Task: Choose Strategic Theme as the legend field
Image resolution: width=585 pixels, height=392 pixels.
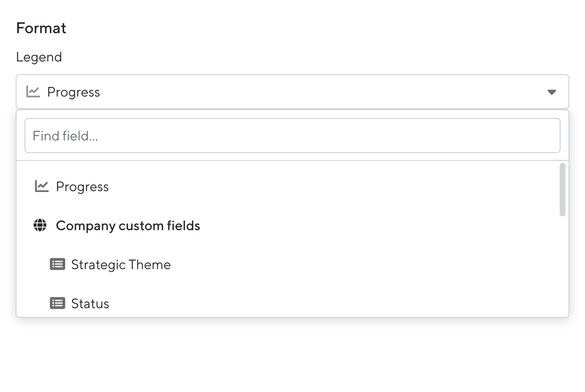Action: tap(121, 265)
